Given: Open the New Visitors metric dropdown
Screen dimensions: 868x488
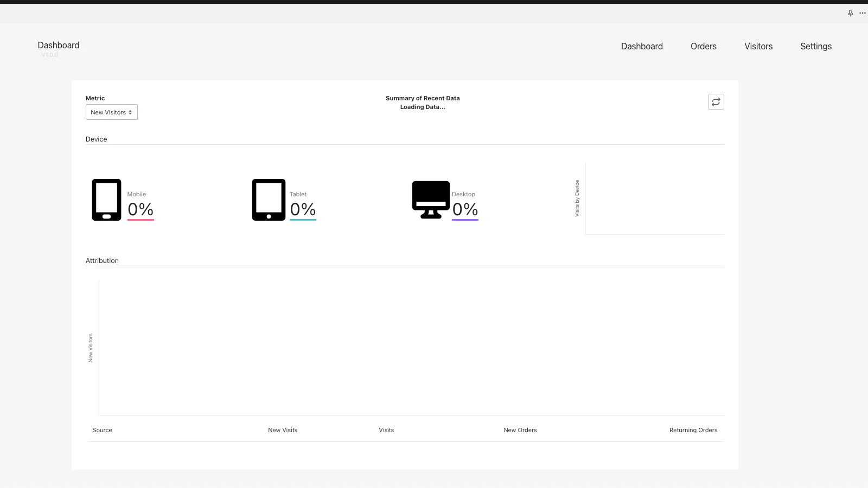Looking at the screenshot, I should [112, 112].
